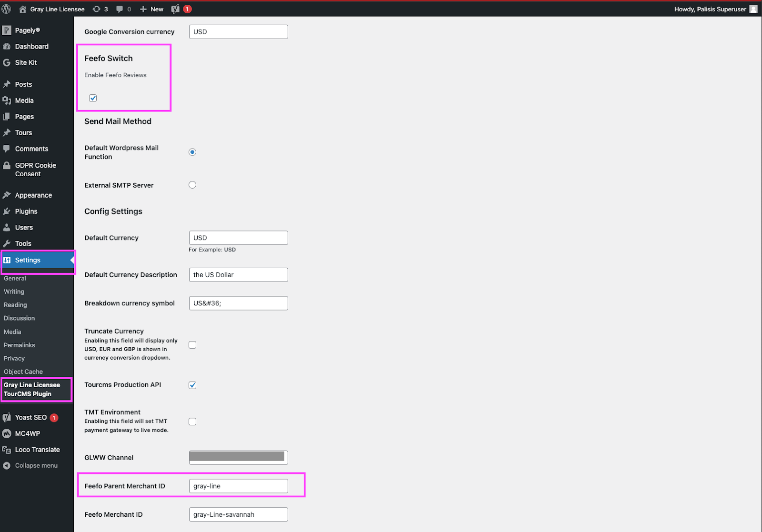
Task: Open Tours menu label
Action: (x=23, y=133)
